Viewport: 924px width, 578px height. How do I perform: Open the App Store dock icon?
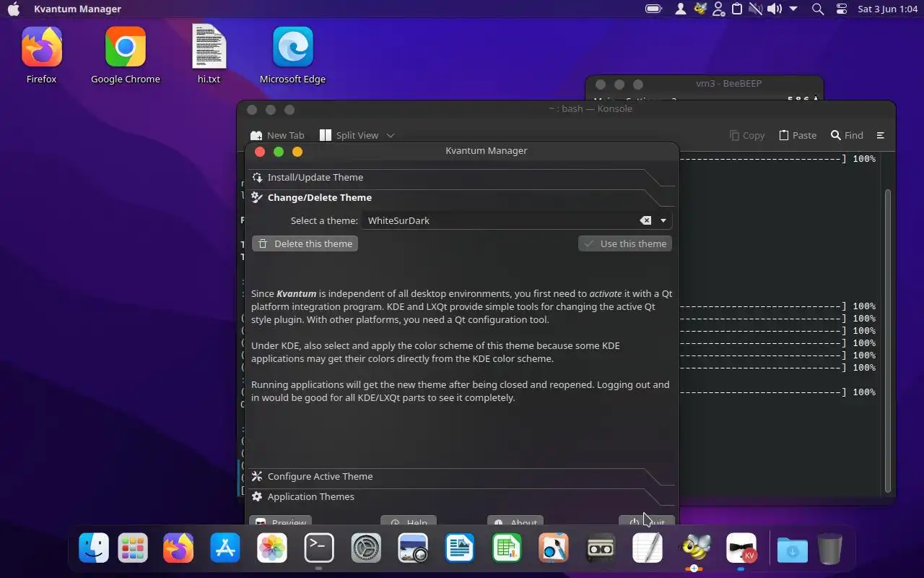tap(225, 548)
